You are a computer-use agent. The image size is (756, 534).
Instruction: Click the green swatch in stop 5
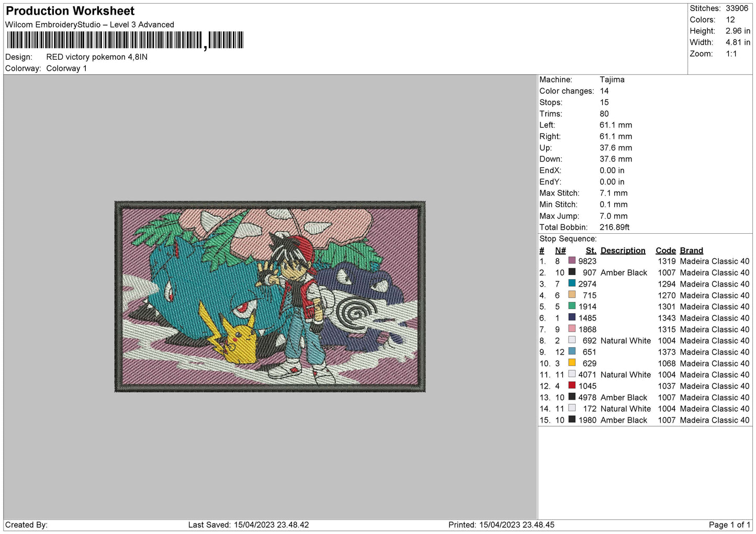[572, 306]
